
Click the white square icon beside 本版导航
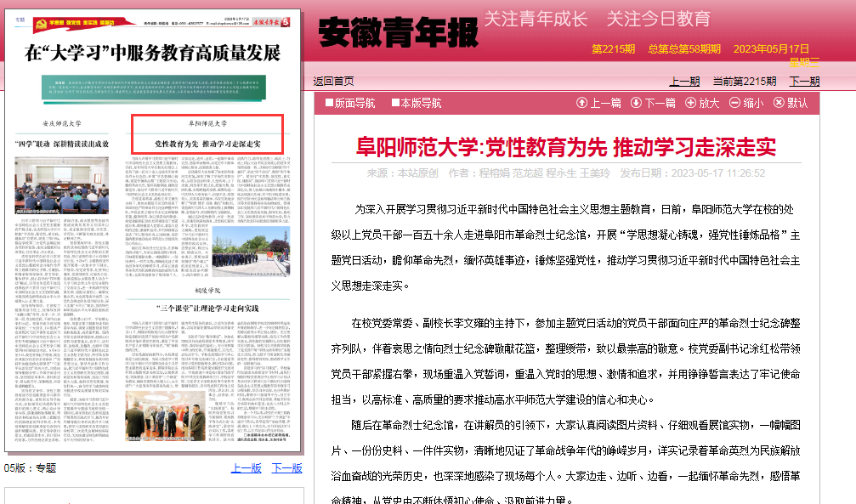[395, 103]
